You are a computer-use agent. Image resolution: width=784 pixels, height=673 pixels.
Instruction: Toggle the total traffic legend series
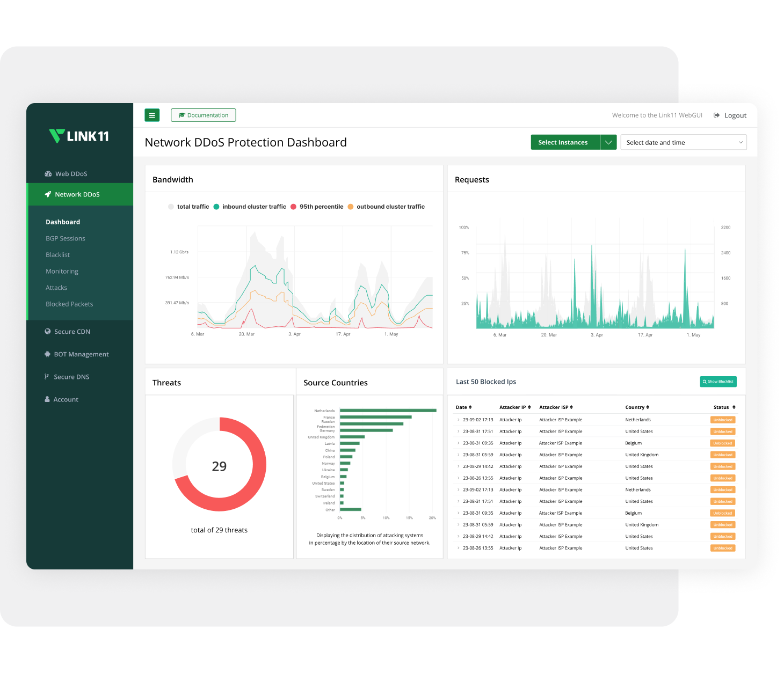pyautogui.click(x=188, y=207)
